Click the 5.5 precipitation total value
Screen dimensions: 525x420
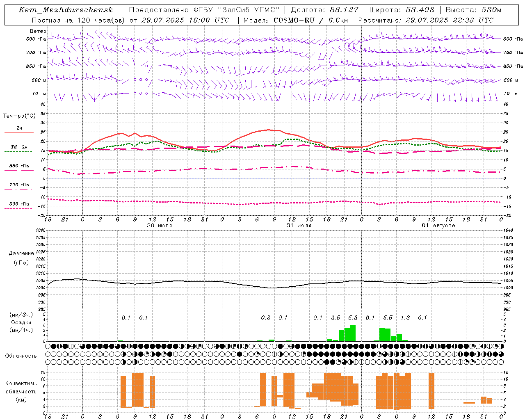tap(388, 317)
